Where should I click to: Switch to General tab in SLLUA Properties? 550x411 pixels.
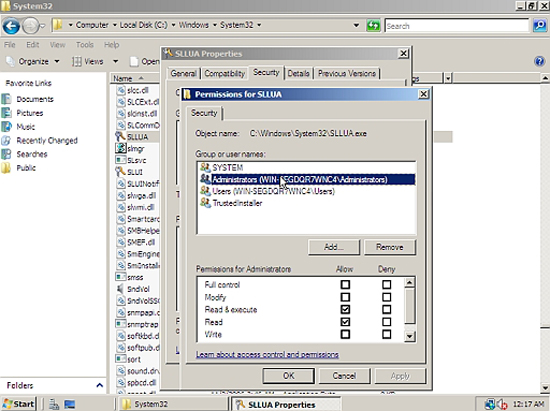coord(183,73)
